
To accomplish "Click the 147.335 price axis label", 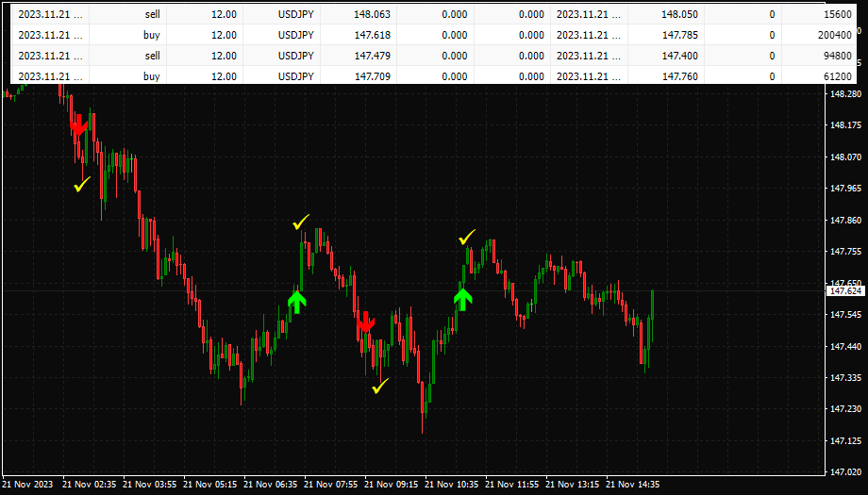I will click(x=845, y=378).
